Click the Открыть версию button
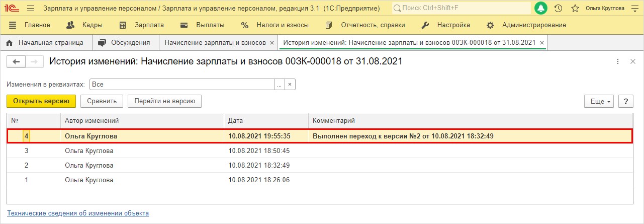The image size is (644, 224). (41, 101)
